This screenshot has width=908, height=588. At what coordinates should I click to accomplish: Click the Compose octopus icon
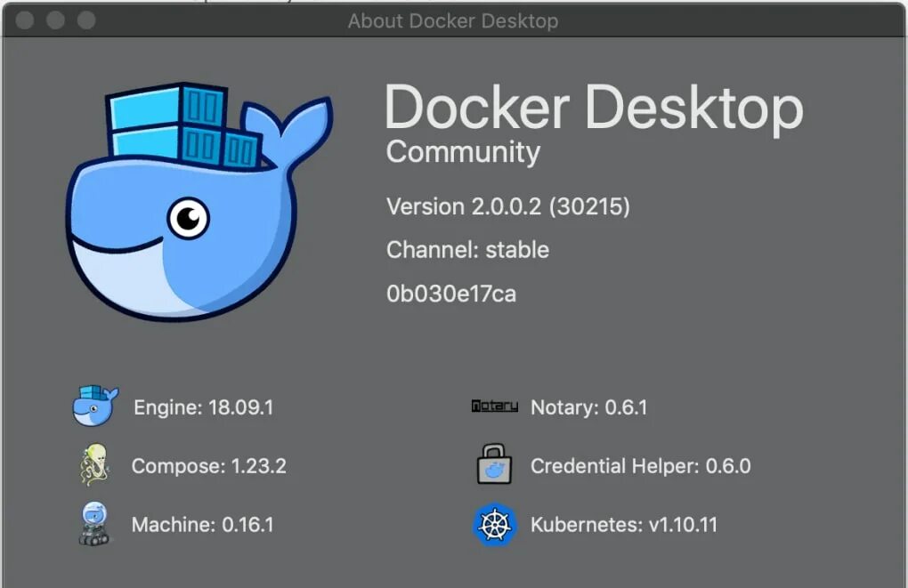pyautogui.click(x=93, y=464)
